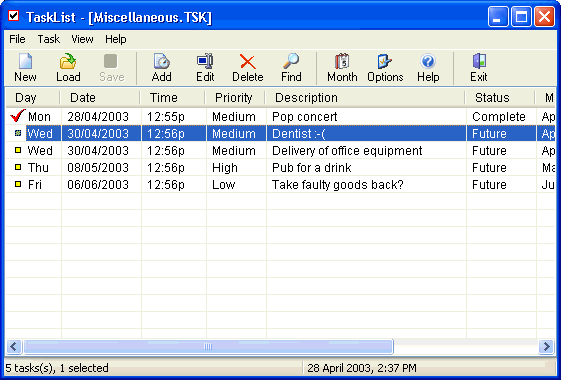The image size is (561, 380).
Task: Click the greyed Save toolbar icon
Action: (x=111, y=68)
